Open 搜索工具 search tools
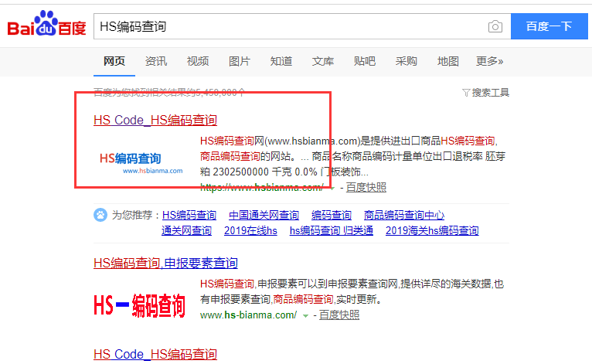592x364 pixels. 491,93
